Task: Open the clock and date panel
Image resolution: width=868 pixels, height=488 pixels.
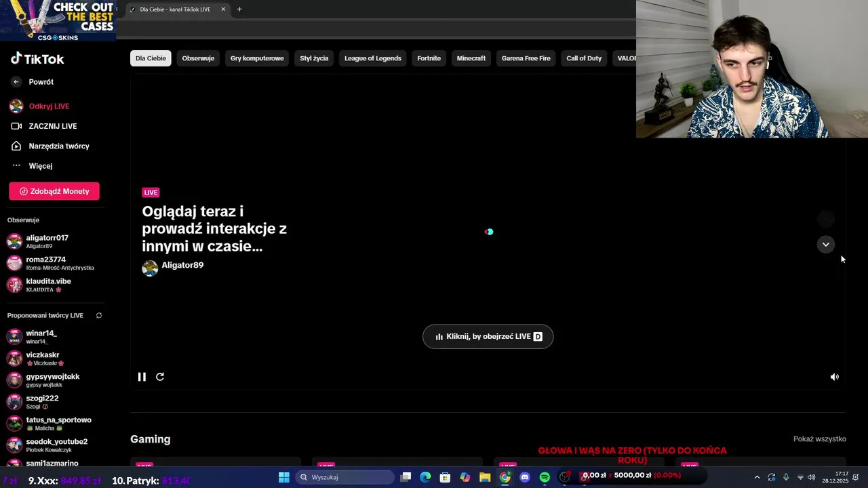Action: click(835, 477)
